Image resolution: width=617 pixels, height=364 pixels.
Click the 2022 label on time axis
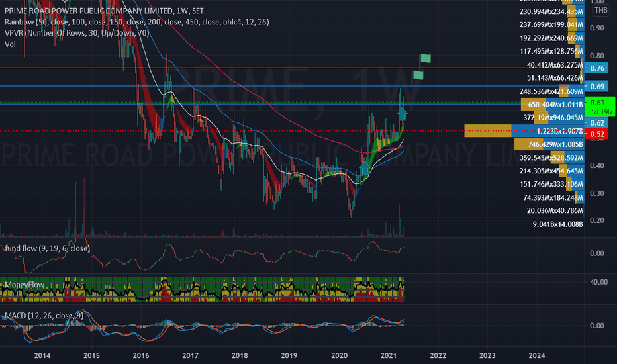(438, 356)
